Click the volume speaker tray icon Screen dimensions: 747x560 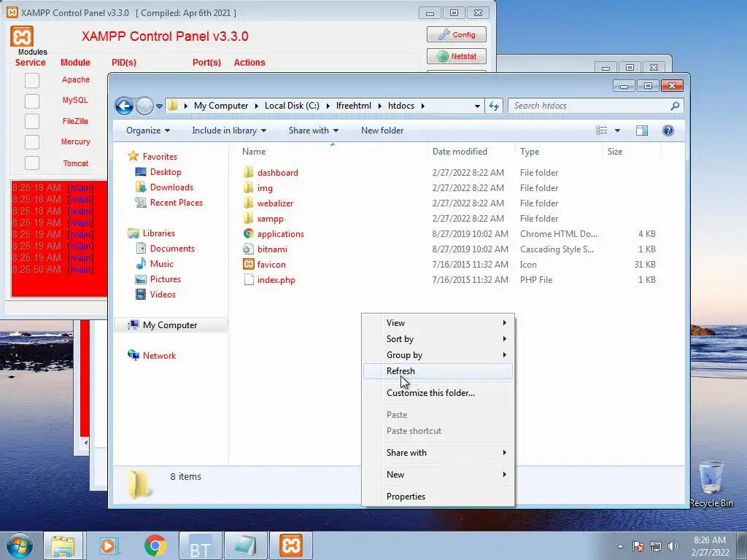click(x=673, y=546)
